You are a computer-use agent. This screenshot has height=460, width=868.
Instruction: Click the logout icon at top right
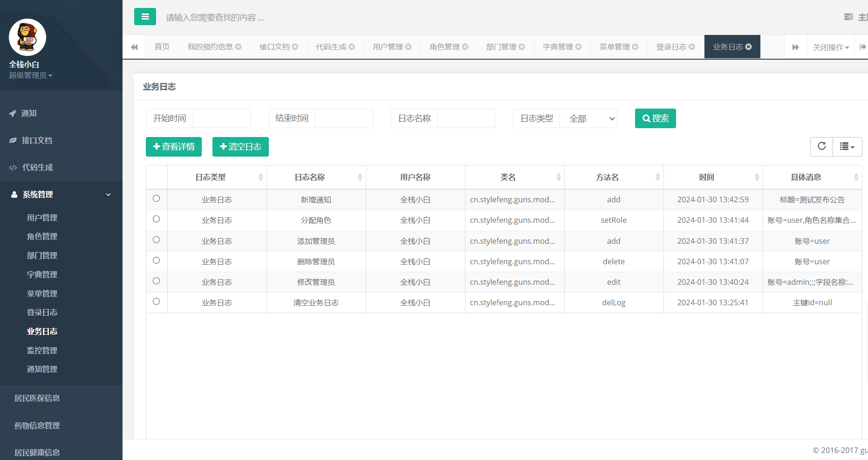[x=862, y=47]
